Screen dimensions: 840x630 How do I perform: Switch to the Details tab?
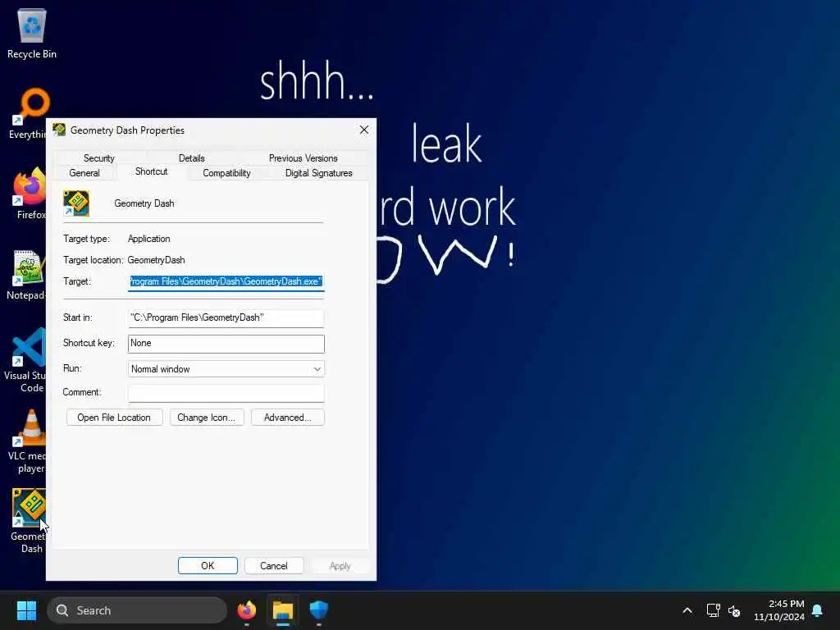pyautogui.click(x=191, y=158)
